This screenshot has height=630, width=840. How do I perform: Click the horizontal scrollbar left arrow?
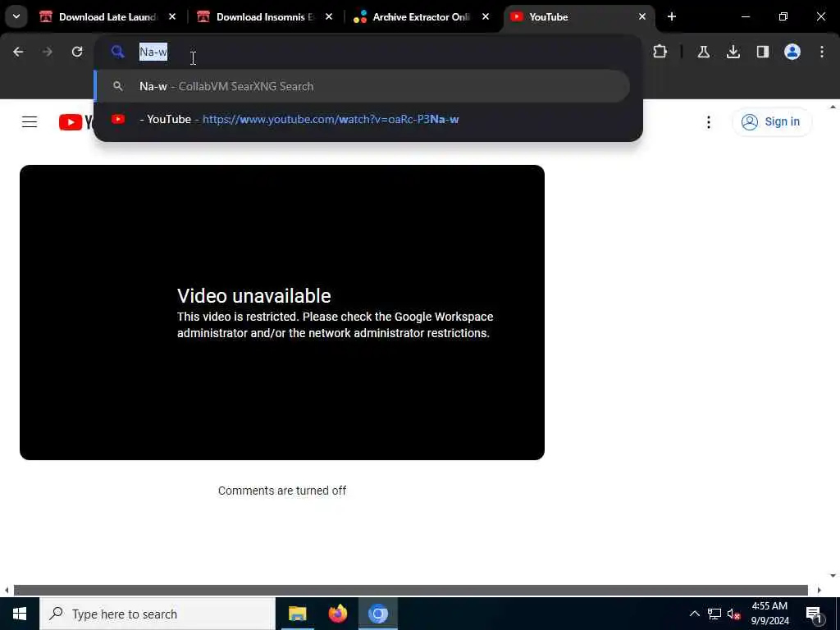tap(7, 590)
